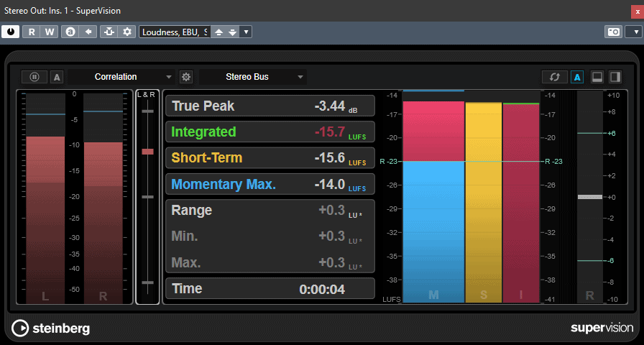This screenshot has width=644, height=345.
Task: Open the preset browser dropdown arrow
Action: pos(246,32)
